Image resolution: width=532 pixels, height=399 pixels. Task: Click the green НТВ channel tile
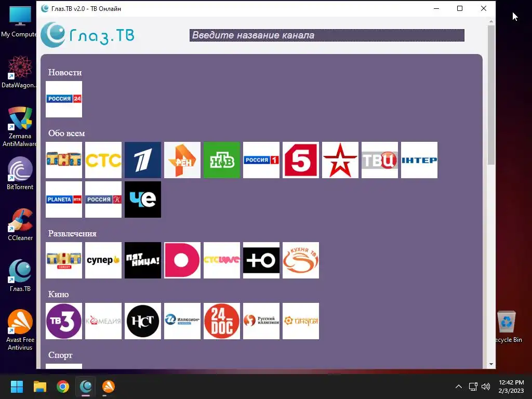tap(221, 160)
